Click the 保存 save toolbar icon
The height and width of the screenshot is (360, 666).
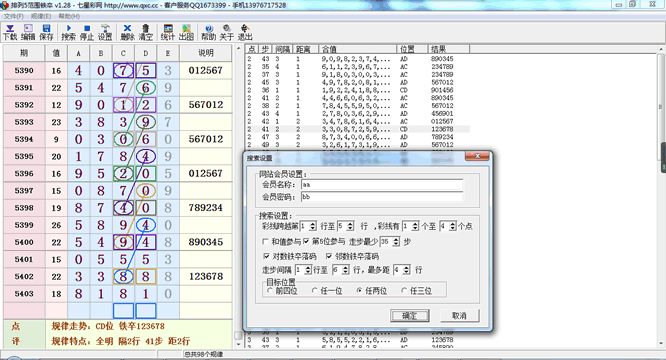click(46, 32)
